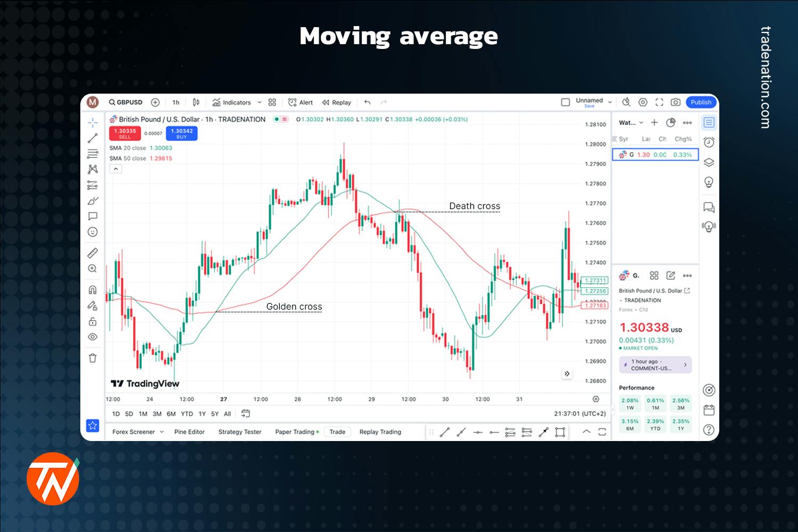Open the Strategy Tester tab

239,431
